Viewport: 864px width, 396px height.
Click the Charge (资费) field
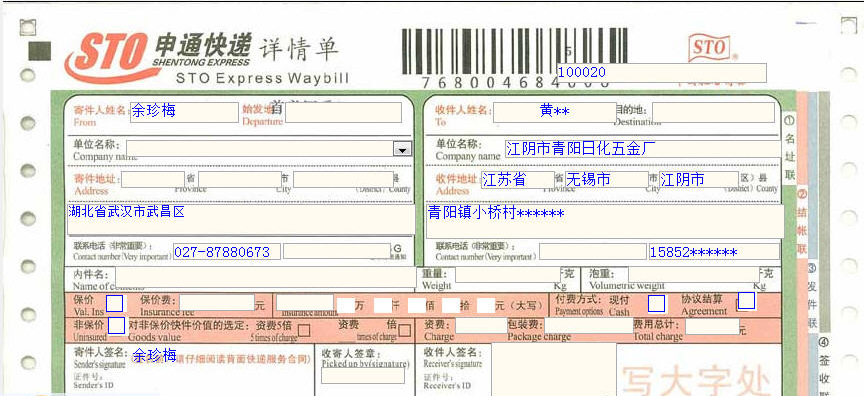click(x=480, y=326)
